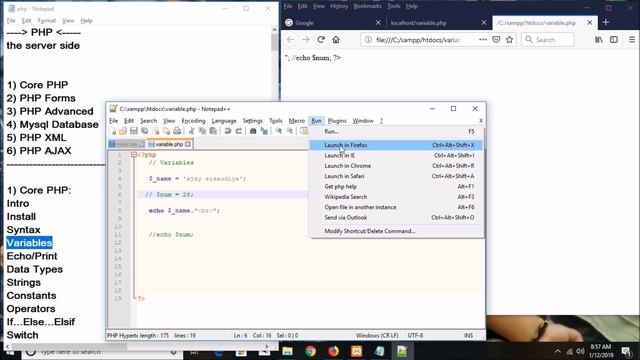
Task: Collapse the php code fold marker
Action: coord(133,155)
